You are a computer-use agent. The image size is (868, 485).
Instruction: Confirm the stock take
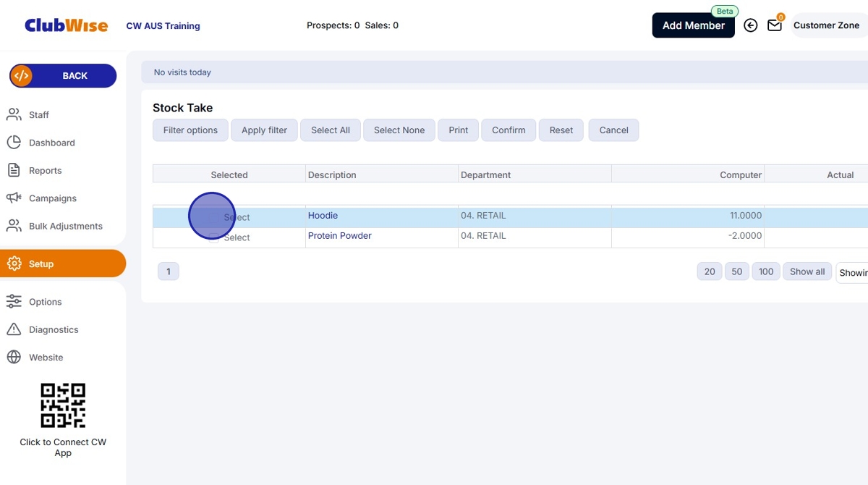click(509, 130)
